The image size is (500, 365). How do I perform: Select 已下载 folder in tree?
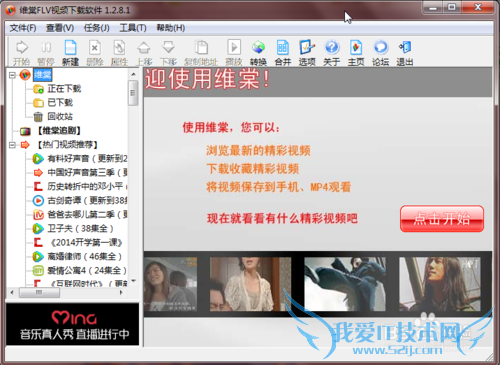click(x=60, y=103)
